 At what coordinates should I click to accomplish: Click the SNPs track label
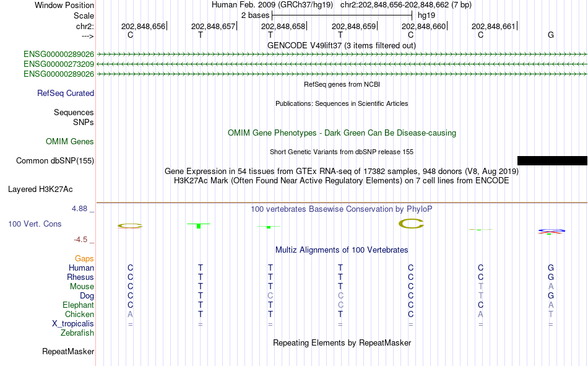(84, 122)
